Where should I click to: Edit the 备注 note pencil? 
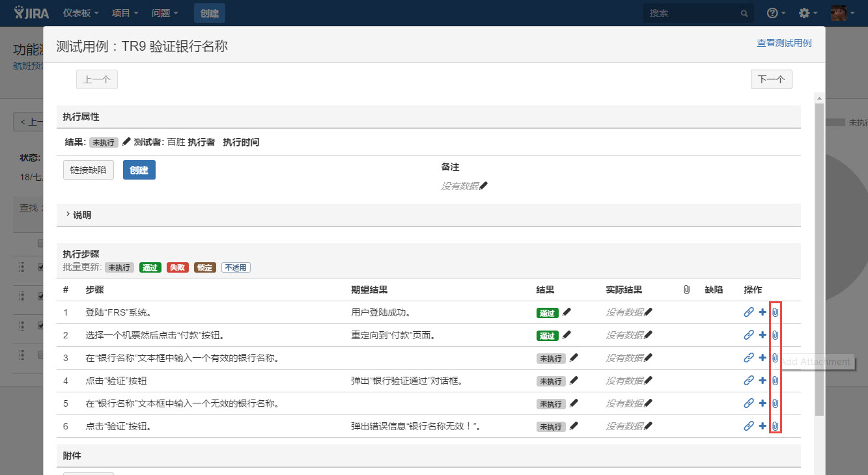[483, 186]
